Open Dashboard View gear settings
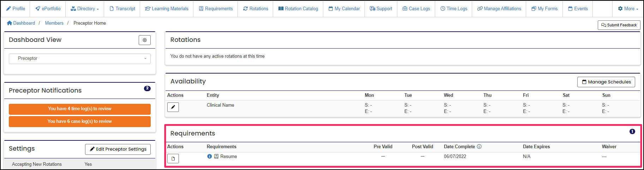This screenshot has height=170, width=644. 144,40
